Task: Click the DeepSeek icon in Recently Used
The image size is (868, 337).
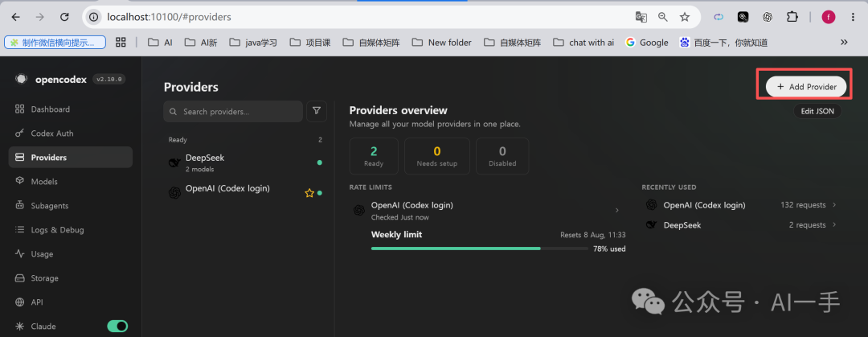Action: coord(652,225)
